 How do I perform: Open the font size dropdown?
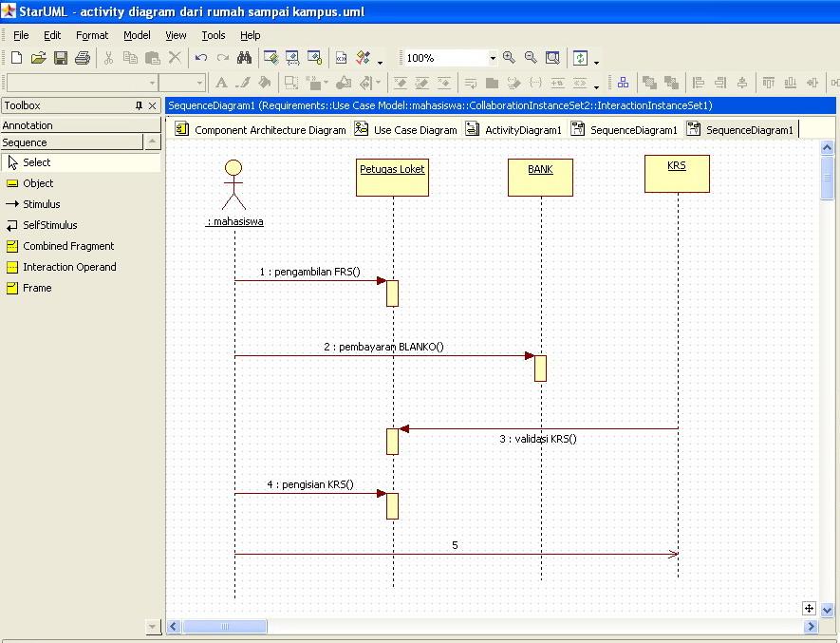point(200,84)
